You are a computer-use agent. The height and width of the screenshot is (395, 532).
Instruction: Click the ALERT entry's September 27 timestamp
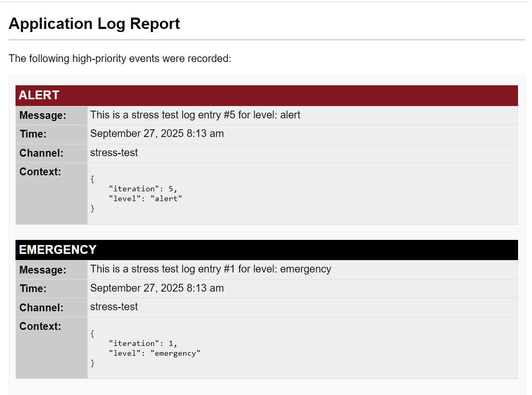157,133
